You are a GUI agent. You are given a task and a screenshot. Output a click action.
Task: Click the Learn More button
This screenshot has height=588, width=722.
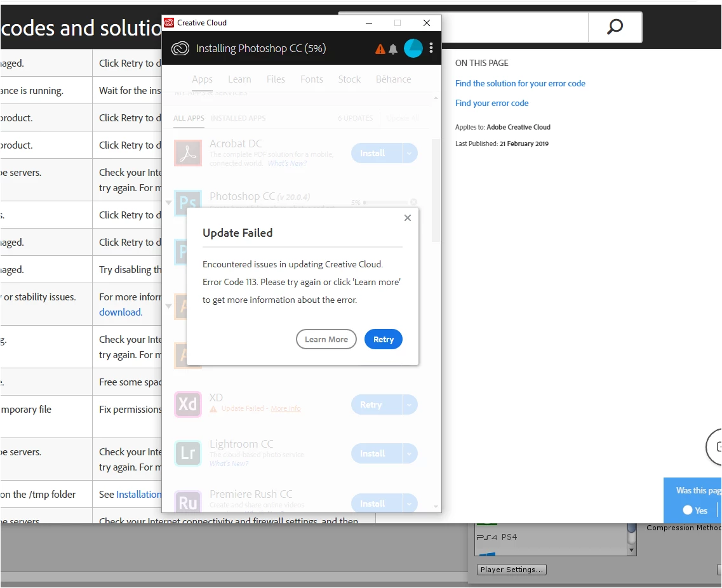(326, 339)
